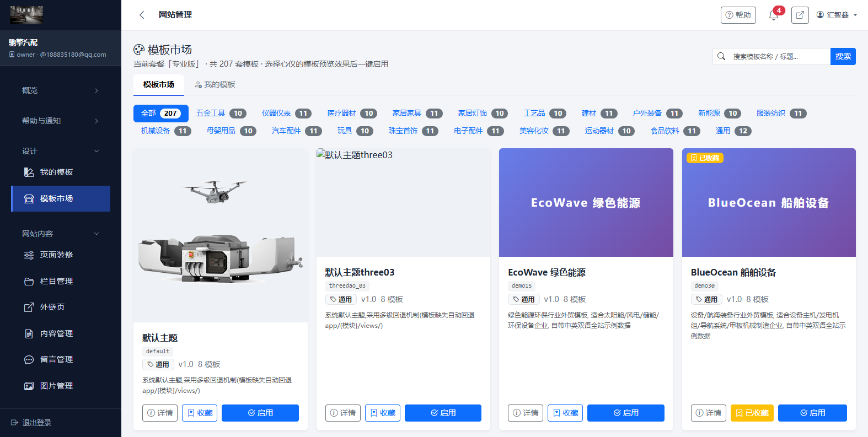Filter by 汽车配件 category
Image resolution: width=868 pixels, height=437 pixels.
[297, 131]
